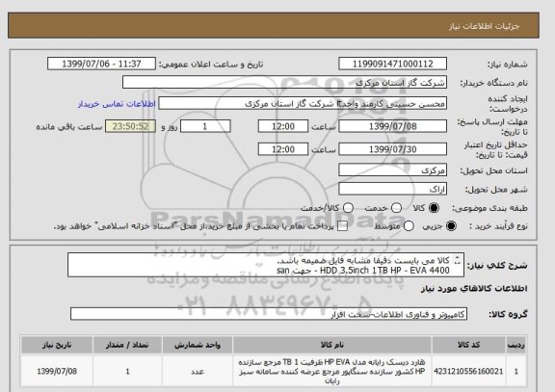Screen dimensions: 555x392
Task: Click the response deadline time 12:00 field
Action: [283, 126]
